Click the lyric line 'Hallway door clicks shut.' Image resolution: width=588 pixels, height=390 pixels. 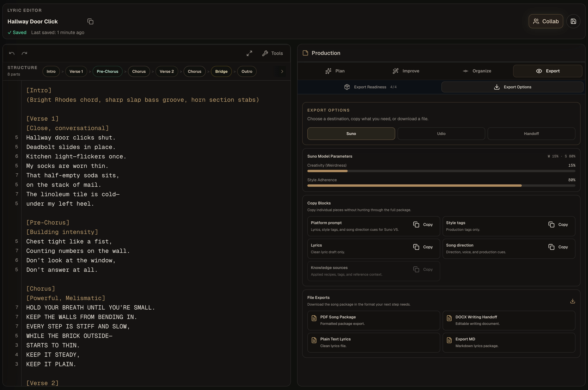(x=71, y=138)
